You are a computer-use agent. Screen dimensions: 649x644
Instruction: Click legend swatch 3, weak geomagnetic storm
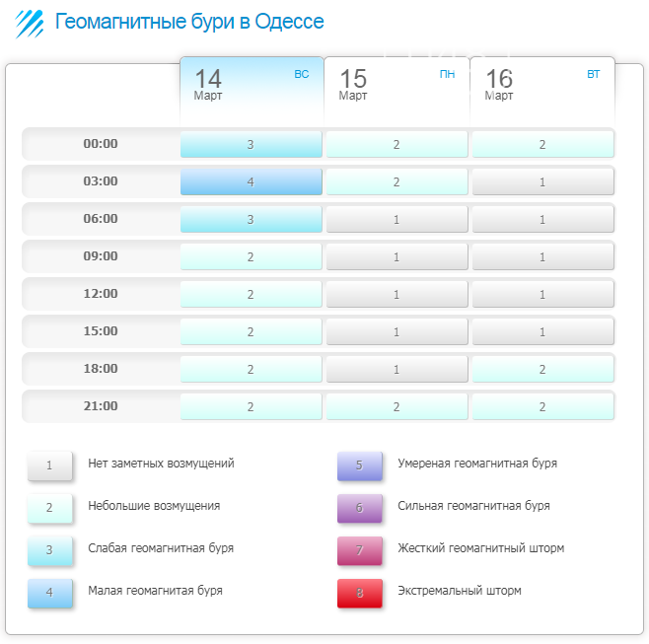click(49, 550)
